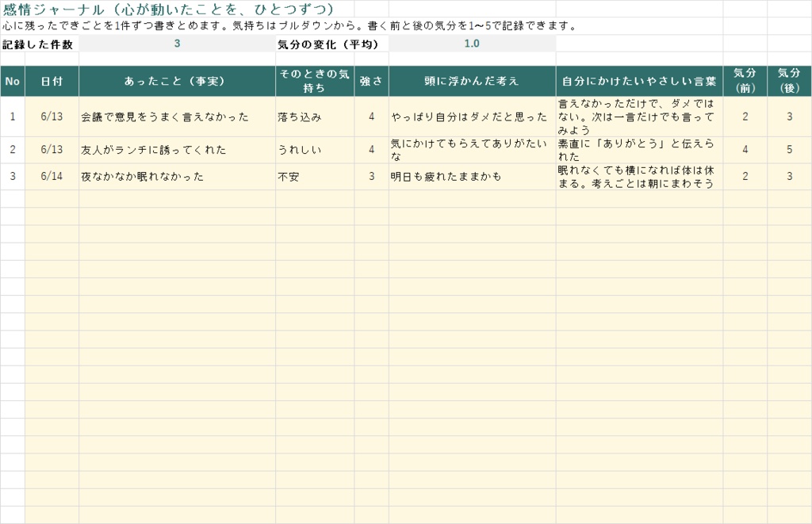The image size is (812, 524).
Task: Click the 自分にかけたいやさしい言葉 header
Action: click(x=640, y=82)
